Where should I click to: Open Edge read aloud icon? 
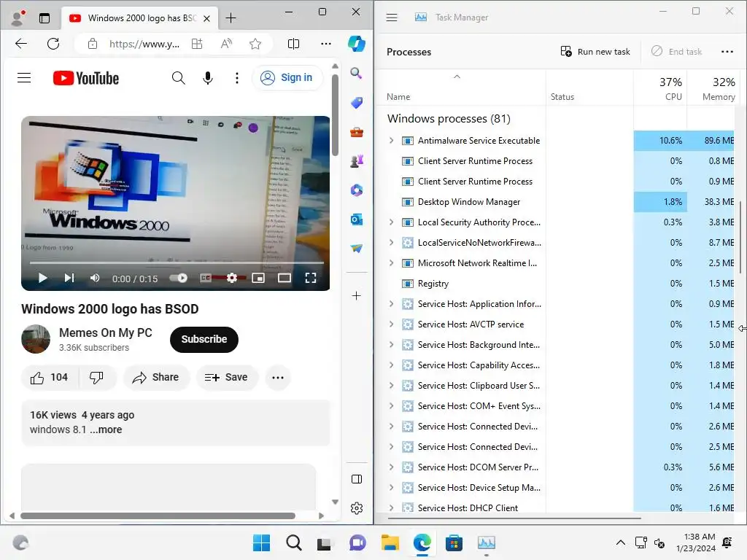click(x=226, y=44)
